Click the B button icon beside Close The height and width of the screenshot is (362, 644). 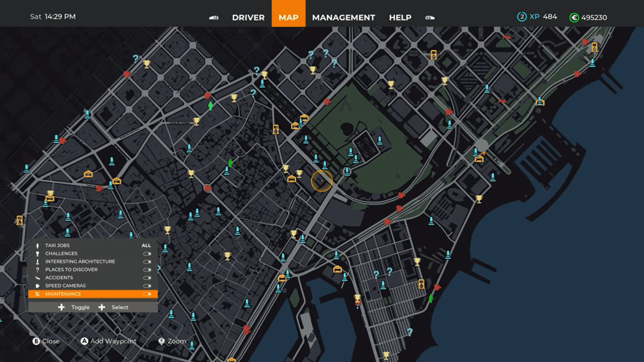click(x=36, y=341)
